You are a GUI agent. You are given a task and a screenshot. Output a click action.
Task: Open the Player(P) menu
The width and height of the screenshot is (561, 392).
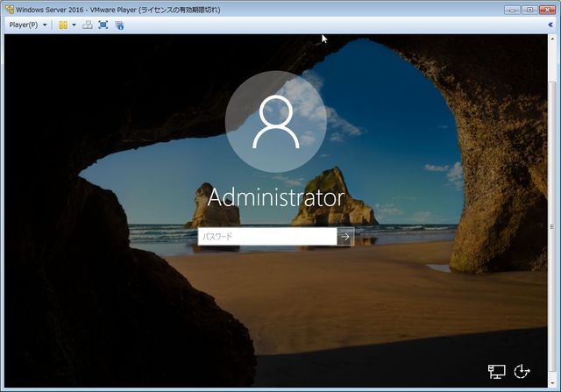(24, 25)
